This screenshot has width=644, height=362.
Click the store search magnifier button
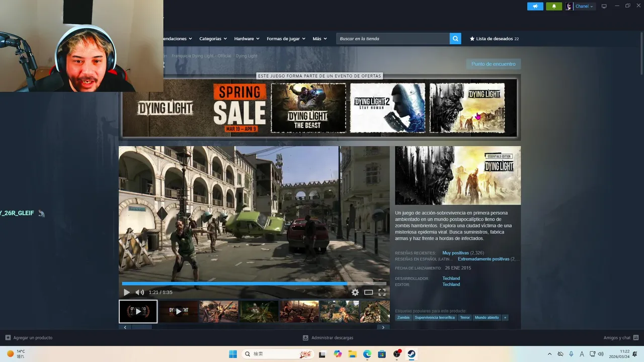(x=455, y=39)
